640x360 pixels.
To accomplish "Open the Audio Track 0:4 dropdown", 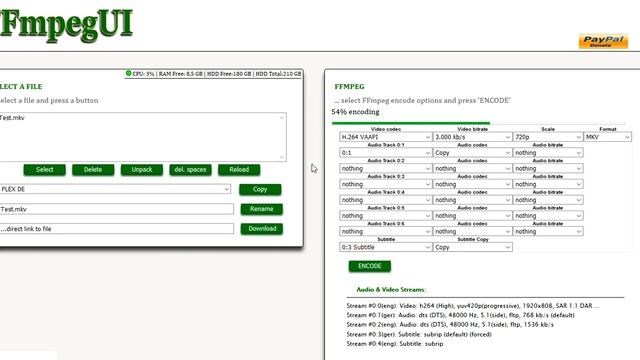I will 385,200.
